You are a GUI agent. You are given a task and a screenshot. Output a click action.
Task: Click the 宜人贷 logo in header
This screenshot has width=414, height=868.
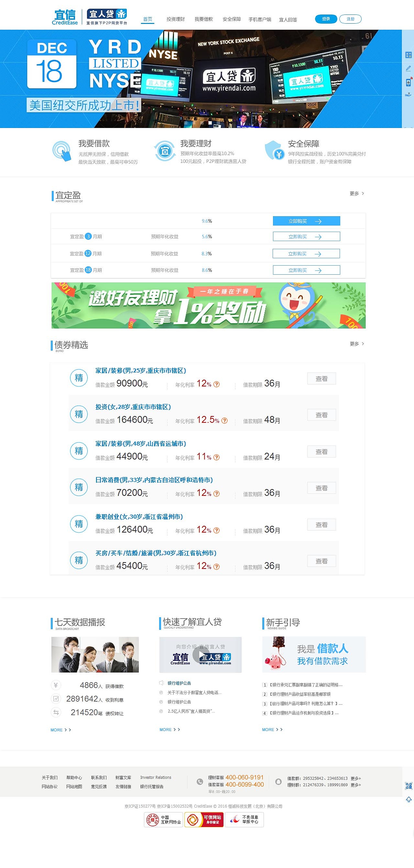pyautogui.click(x=107, y=17)
